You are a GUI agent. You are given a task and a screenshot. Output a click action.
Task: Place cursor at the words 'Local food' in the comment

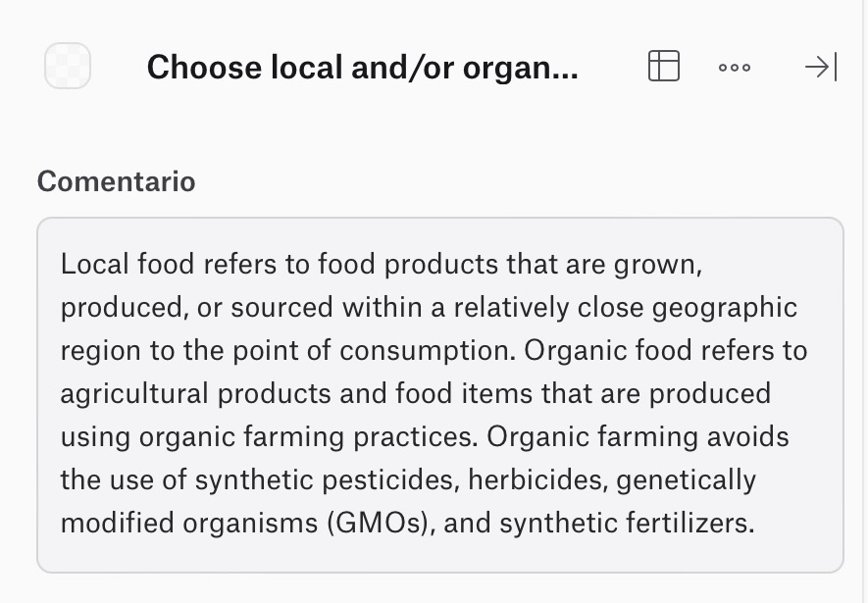point(128,264)
